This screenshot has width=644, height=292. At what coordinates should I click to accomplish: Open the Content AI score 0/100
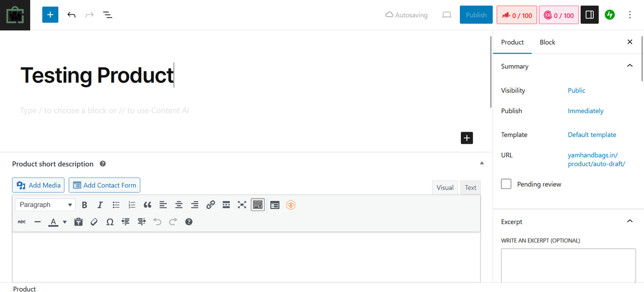(x=559, y=15)
